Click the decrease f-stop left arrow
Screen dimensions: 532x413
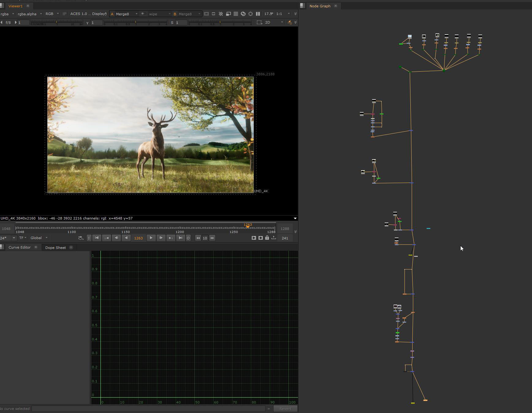(2, 22)
